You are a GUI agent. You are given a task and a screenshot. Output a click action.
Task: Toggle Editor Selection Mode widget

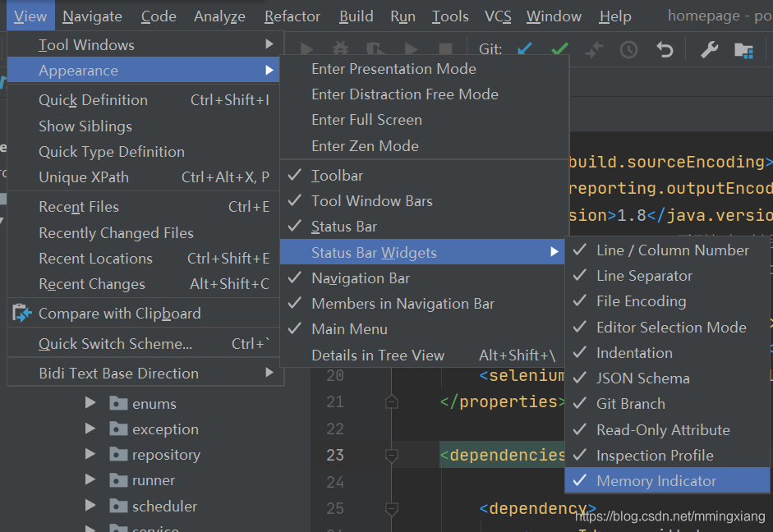(x=668, y=327)
